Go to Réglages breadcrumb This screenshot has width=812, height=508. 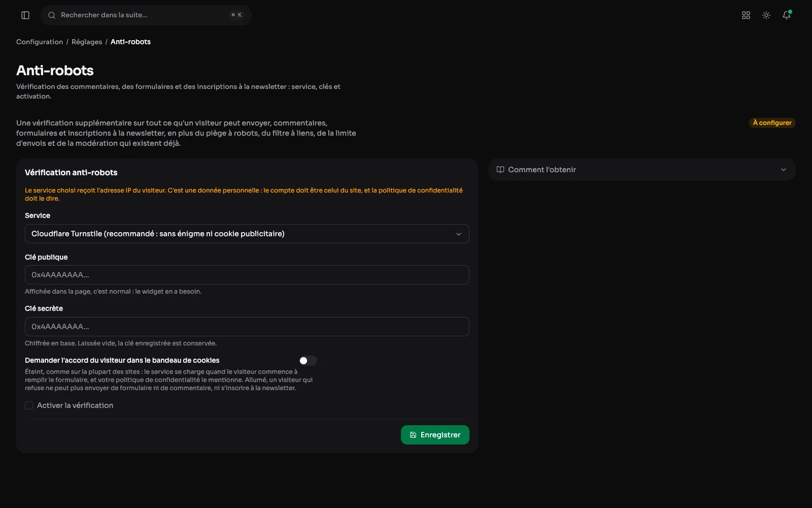click(x=87, y=42)
